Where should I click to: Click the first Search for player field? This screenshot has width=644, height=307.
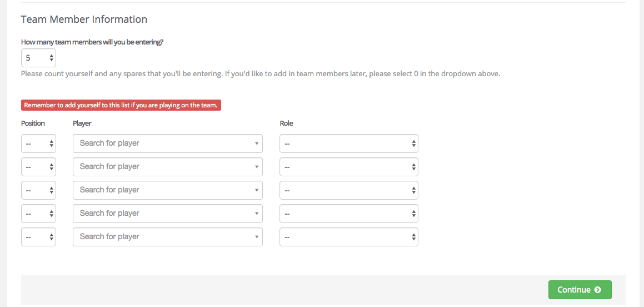168,143
